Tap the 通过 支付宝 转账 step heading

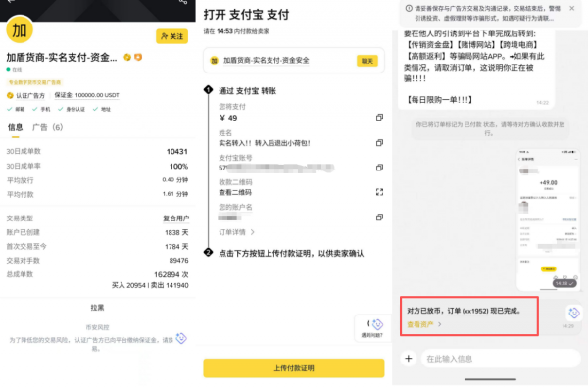point(248,91)
